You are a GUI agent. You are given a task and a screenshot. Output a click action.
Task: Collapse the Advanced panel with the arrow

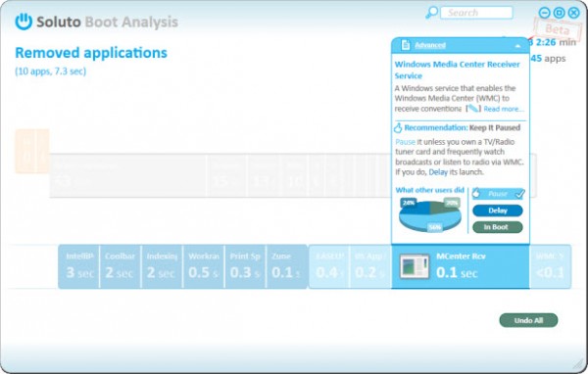(x=517, y=46)
